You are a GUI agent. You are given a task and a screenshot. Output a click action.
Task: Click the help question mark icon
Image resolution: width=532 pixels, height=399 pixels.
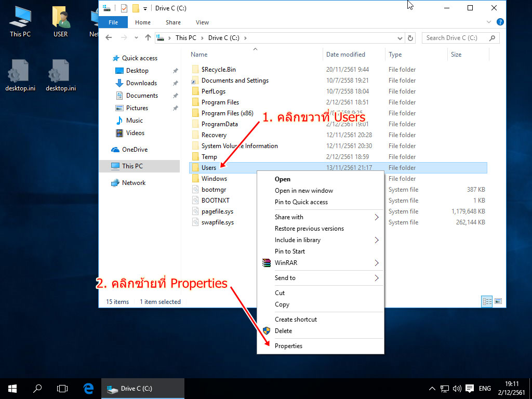pyautogui.click(x=500, y=22)
